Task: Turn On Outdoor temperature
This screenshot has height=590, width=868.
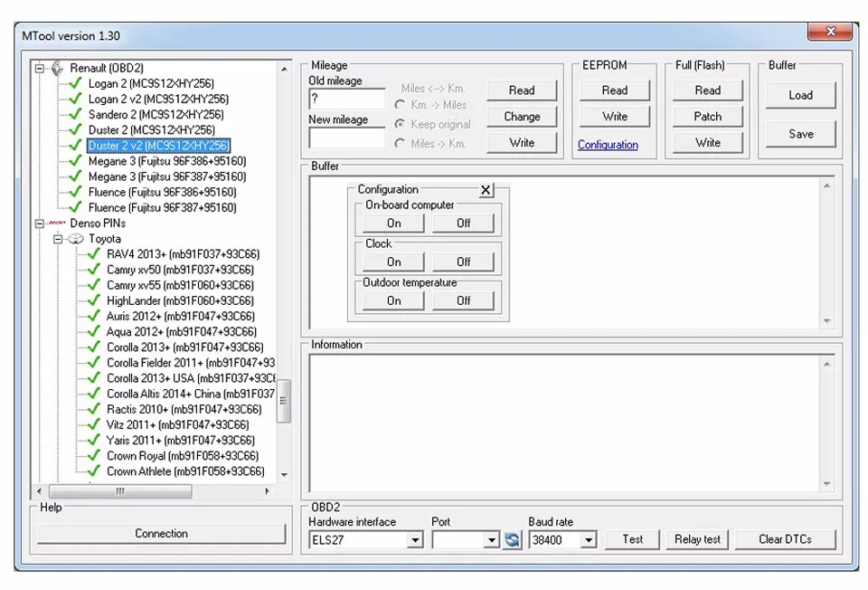Action: [x=393, y=300]
